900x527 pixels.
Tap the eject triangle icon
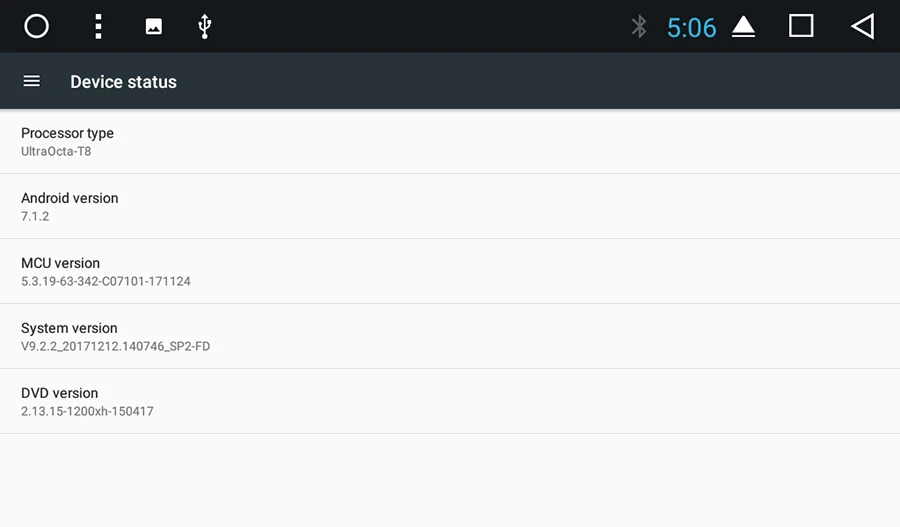click(x=743, y=26)
